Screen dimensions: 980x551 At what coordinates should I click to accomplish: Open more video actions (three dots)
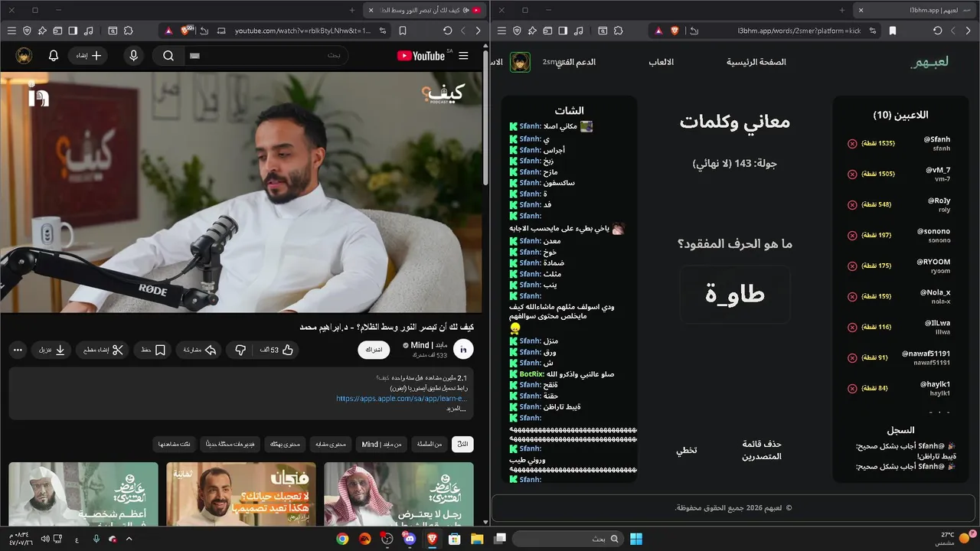point(18,350)
